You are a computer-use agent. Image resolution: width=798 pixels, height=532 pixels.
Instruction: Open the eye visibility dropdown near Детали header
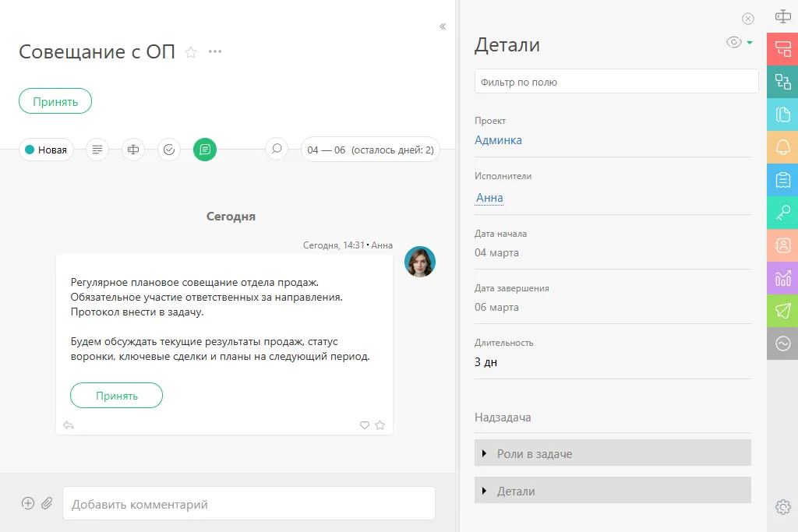point(738,42)
